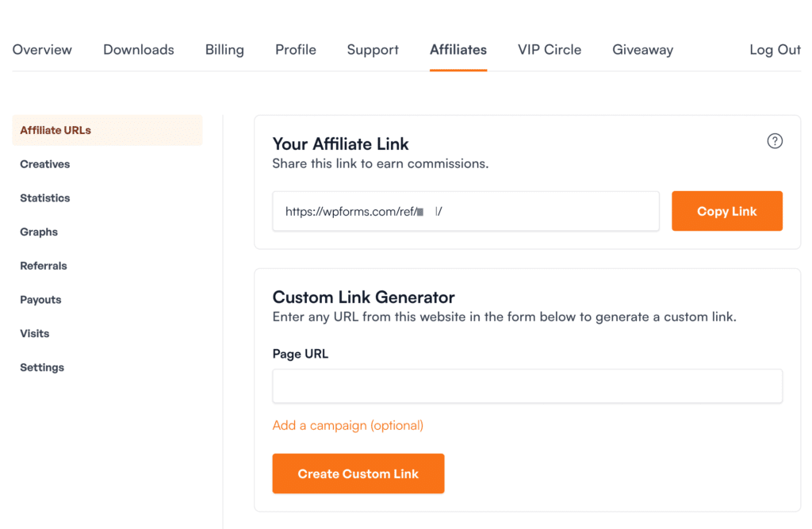The image size is (812, 529).
Task: Navigate to Creatives in the sidebar
Action: pos(44,164)
